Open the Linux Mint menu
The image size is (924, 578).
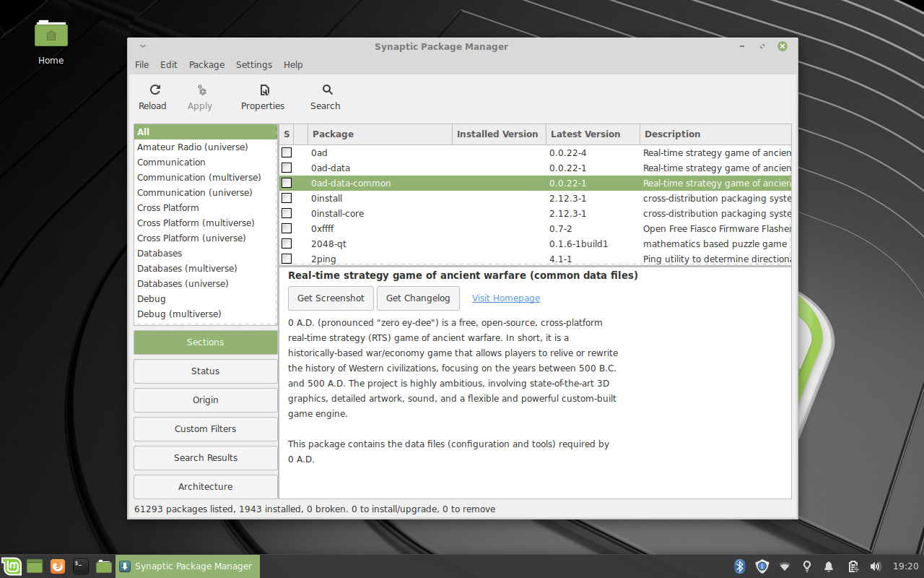pos(13,566)
